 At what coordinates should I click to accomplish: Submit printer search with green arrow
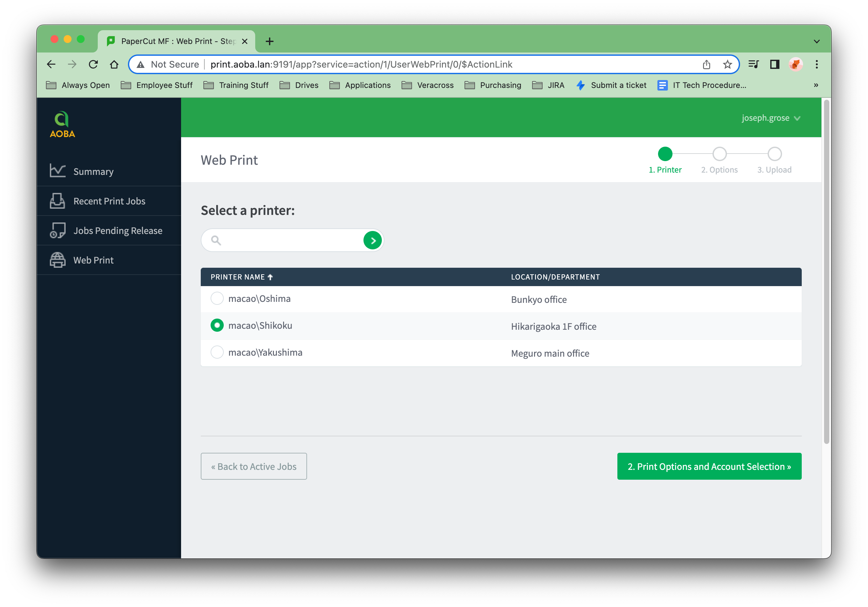pos(372,241)
